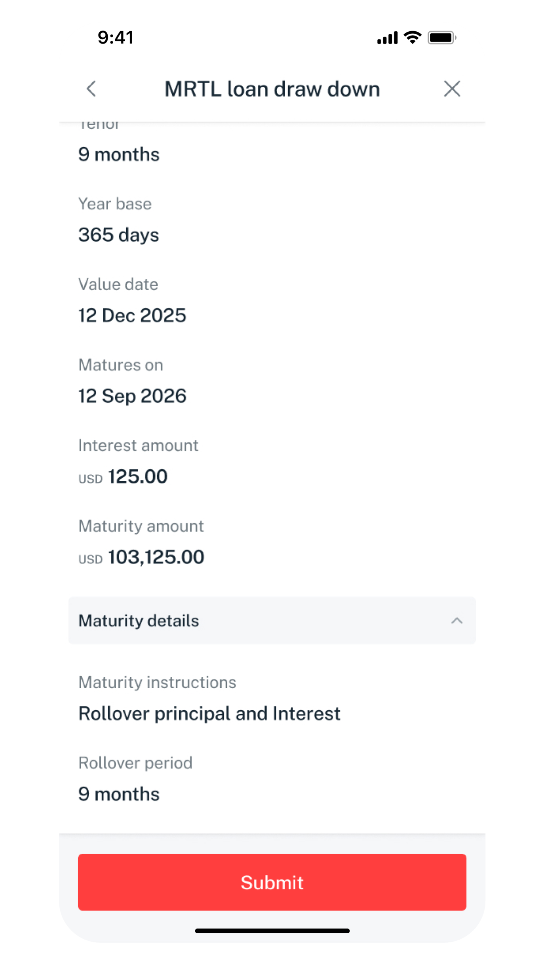
Task: Tap the battery indicator icon
Action: coord(441,38)
